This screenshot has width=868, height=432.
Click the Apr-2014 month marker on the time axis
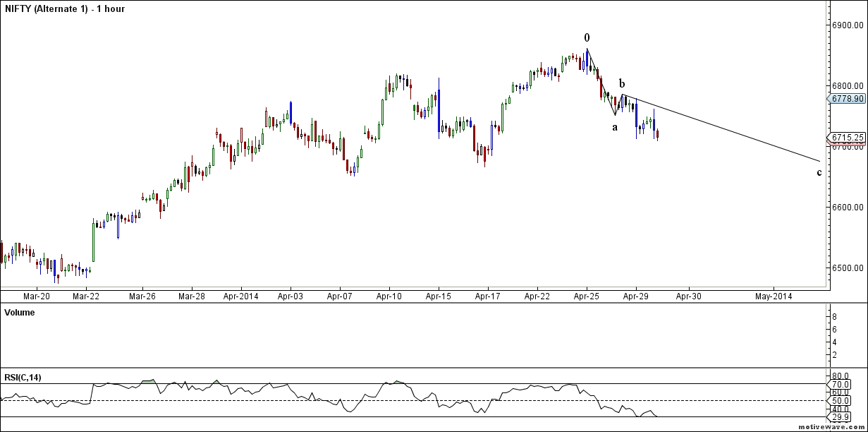[240, 296]
